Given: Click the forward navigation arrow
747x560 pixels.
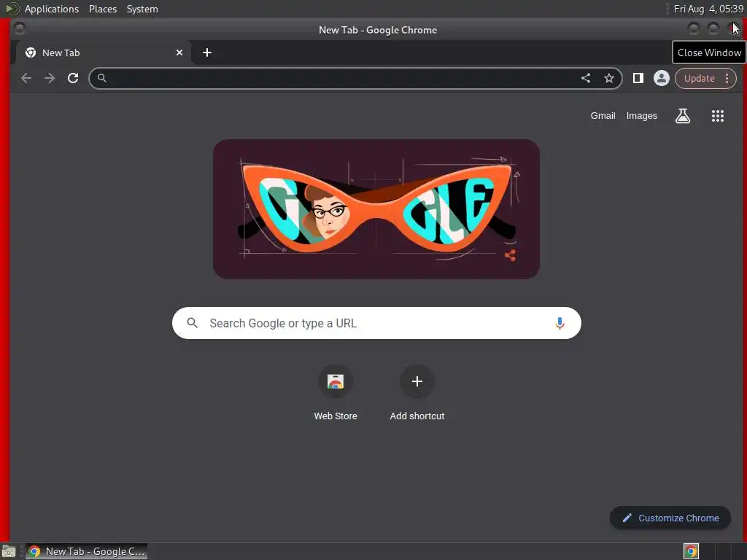Looking at the screenshot, I should click(x=50, y=78).
